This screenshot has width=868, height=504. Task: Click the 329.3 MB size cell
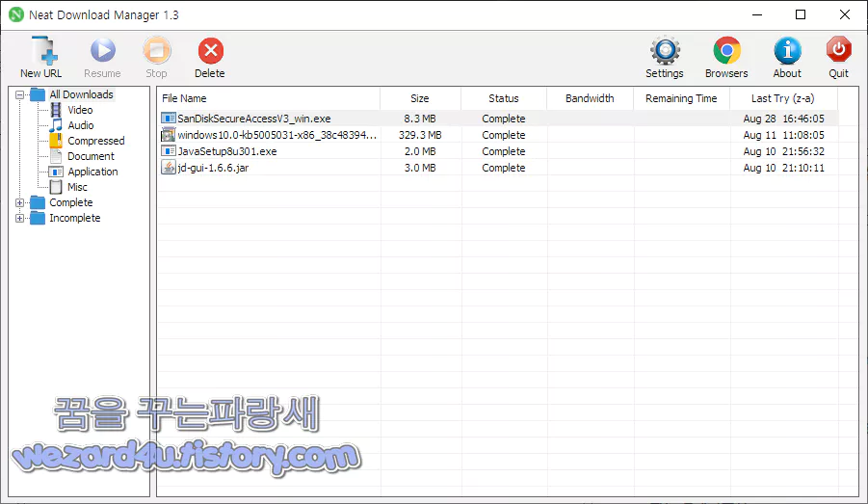click(420, 135)
